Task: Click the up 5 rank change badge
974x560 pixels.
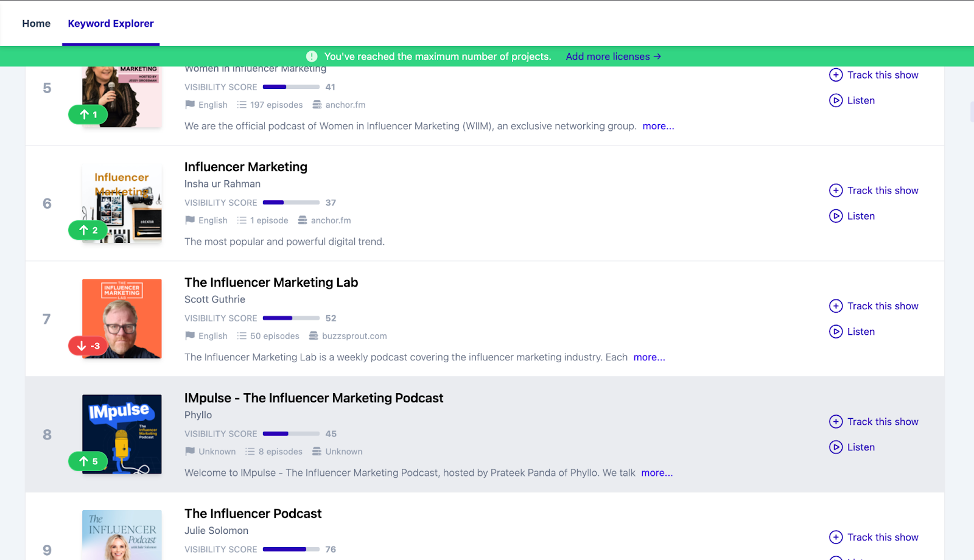Action: tap(88, 461)
